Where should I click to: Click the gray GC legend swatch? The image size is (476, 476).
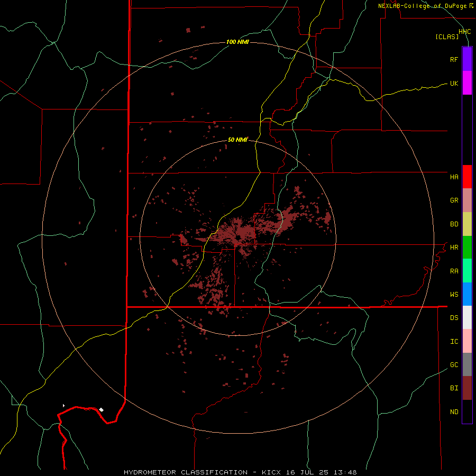click(x=467, y=364)
